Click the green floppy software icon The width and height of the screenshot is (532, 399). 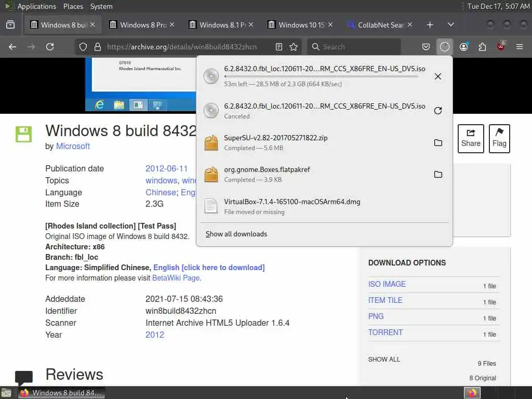point(23,134)
